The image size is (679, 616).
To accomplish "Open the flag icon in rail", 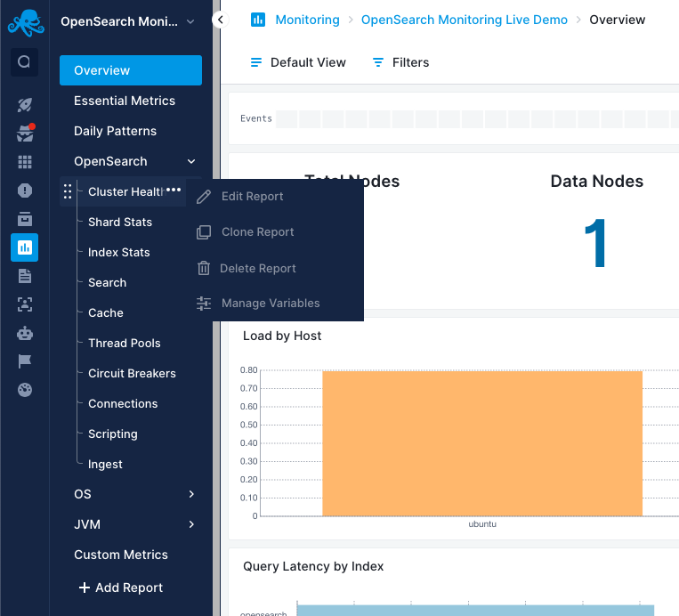I will pos(25,361).
